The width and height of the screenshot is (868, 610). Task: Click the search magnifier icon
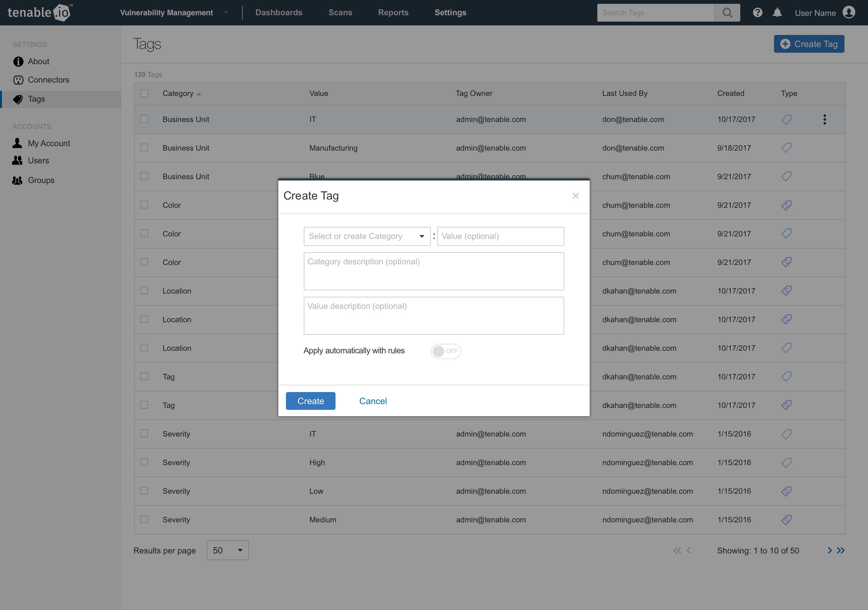coord(727,13)
